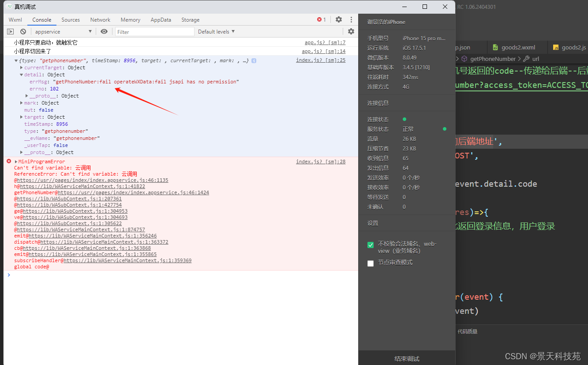588x365 pixels.
Task: Click the 连接信息 section header
Action: click(378, 103)
